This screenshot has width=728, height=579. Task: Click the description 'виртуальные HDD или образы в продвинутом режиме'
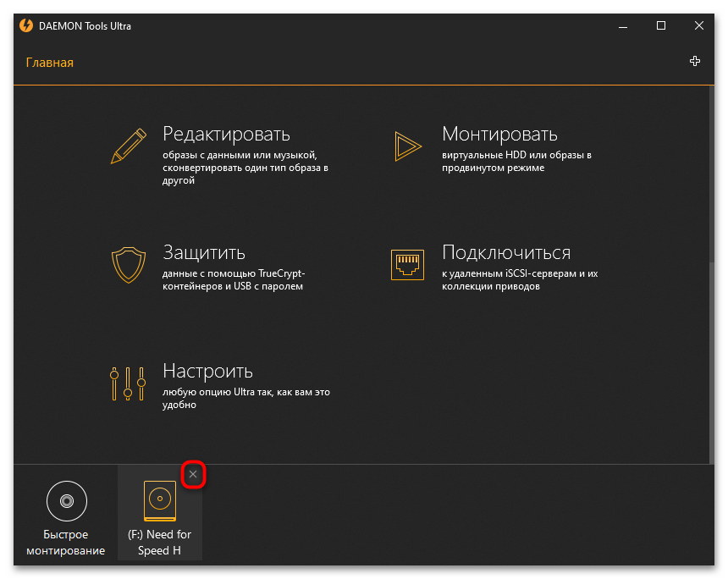[x=516, y=162]
